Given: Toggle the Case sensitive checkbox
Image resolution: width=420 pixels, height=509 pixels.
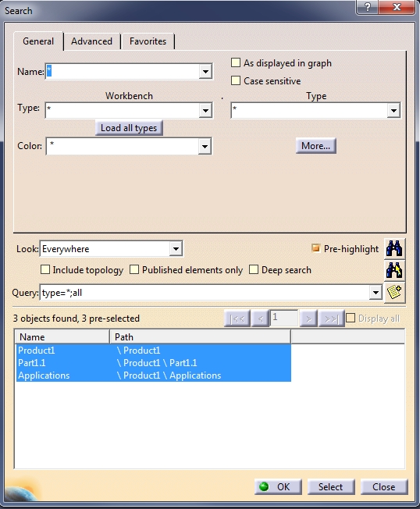Looking at the screenshot, I should click(236, 80).
